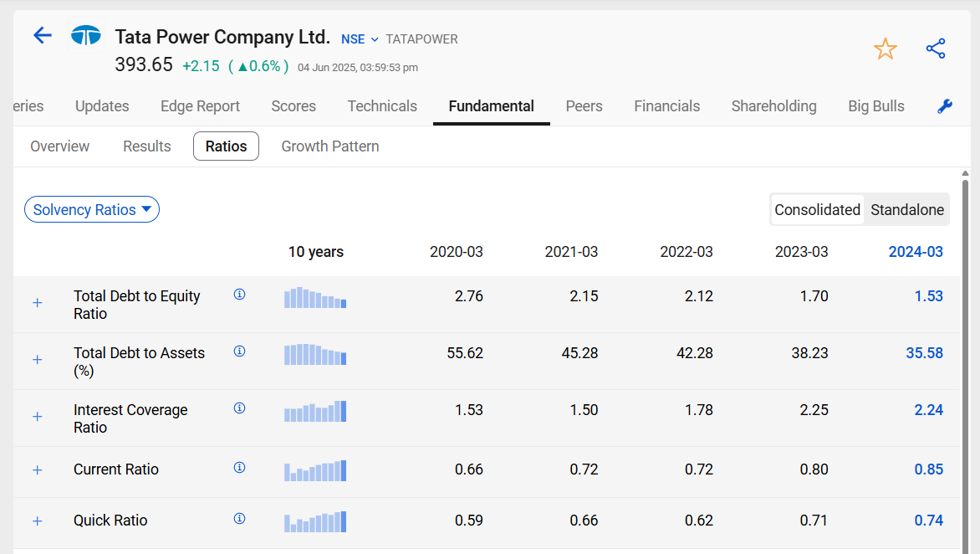
Task: Show info for Total Debt to Assets (%)
Action: [239, 351]
